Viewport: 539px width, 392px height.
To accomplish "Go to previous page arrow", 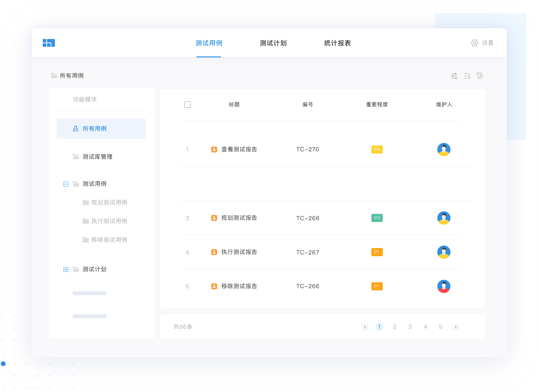I will [x=365, y=327].
